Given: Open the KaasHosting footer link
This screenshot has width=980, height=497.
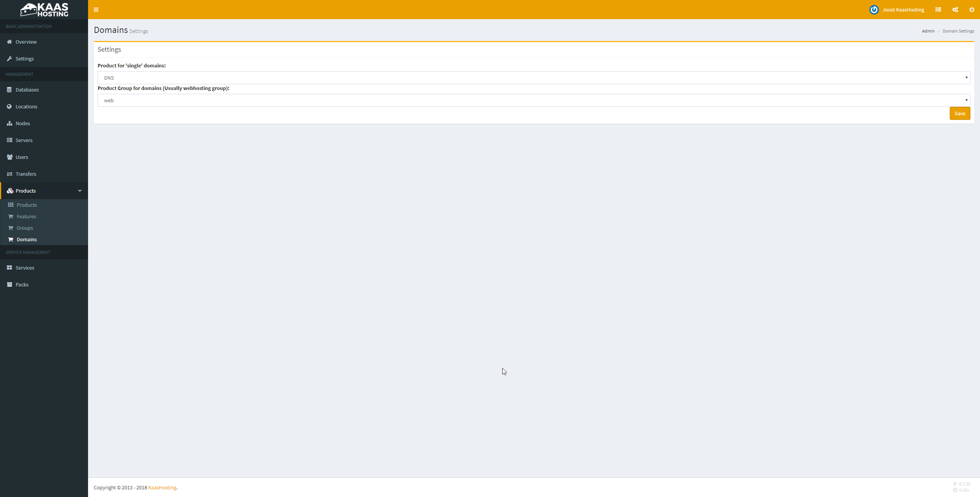Looking at the screenshot, I should pos(162,487).
